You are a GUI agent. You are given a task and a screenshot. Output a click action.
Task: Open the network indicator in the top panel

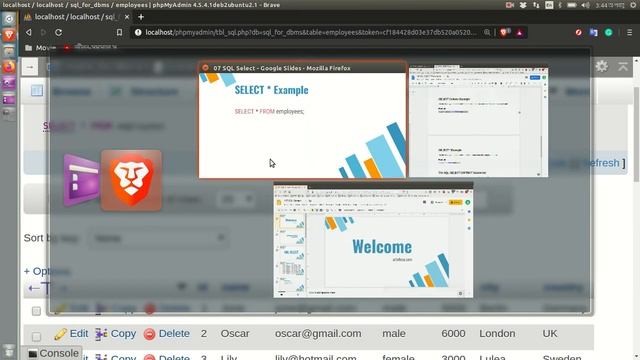536,5
